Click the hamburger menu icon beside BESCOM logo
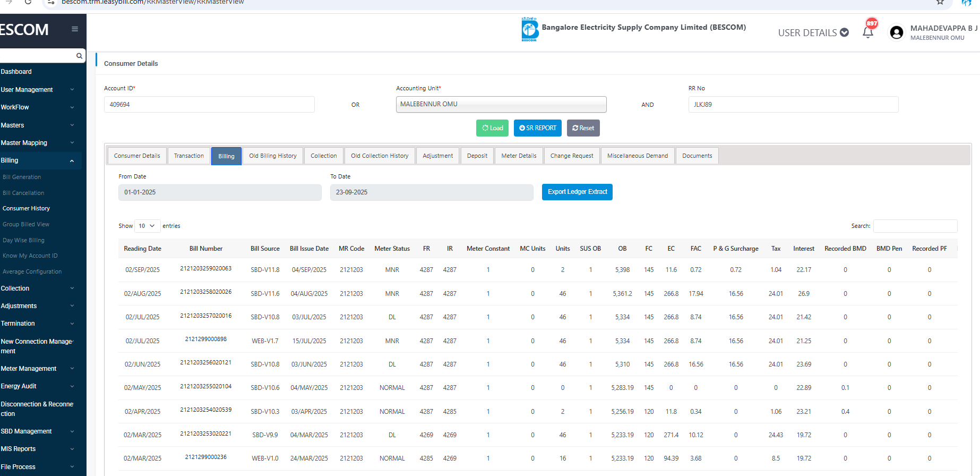980x476 pixels. point(75,29)
